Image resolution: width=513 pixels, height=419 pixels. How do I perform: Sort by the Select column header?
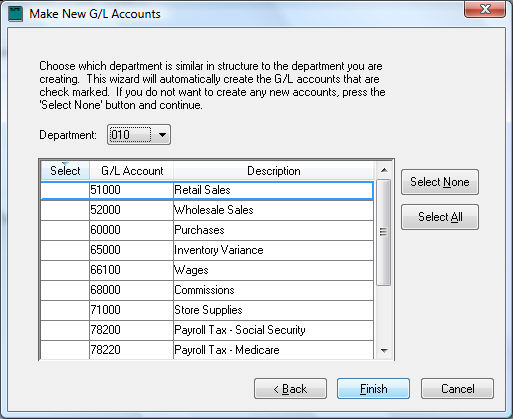coord(65,171)
